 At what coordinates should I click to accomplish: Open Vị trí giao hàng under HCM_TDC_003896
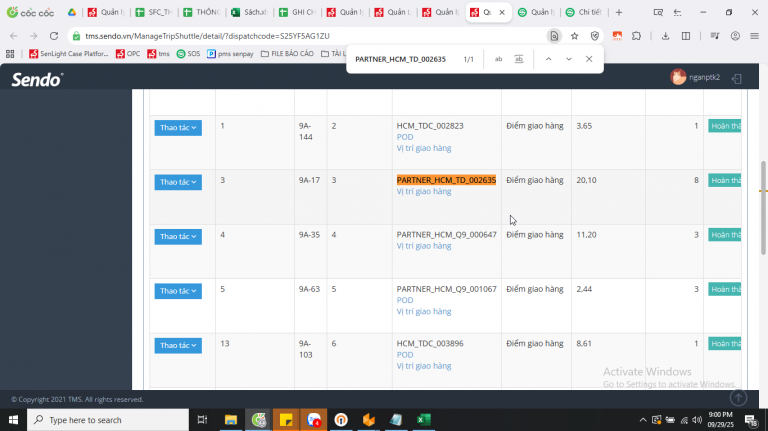[x=424, y=365]
